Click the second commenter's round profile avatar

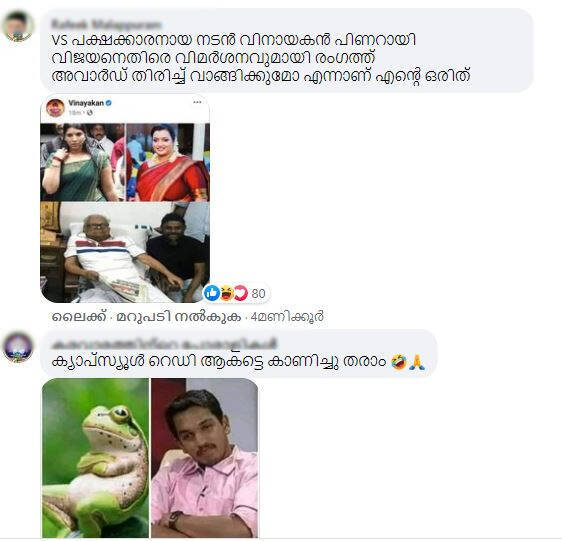click(x=18, y=347)
